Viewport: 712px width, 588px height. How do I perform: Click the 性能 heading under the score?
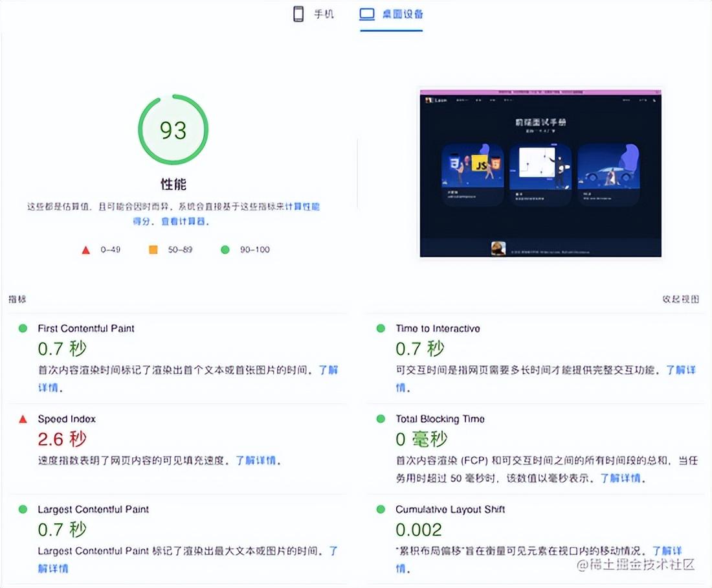pos(173,184)
